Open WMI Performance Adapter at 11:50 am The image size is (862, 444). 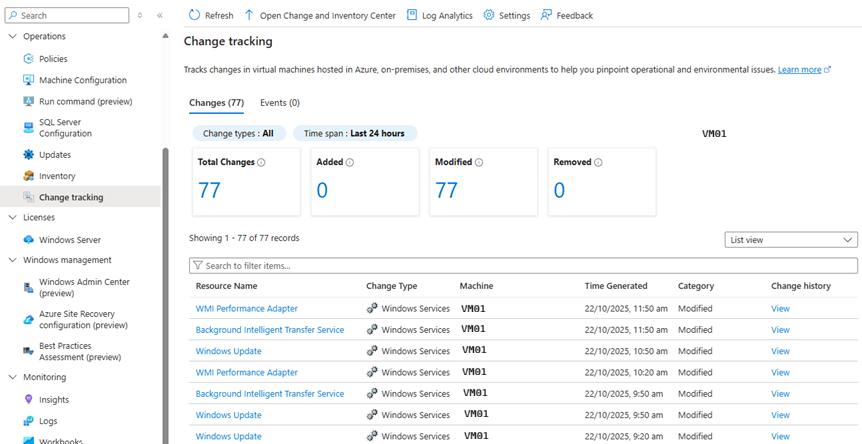pos(247,309)
